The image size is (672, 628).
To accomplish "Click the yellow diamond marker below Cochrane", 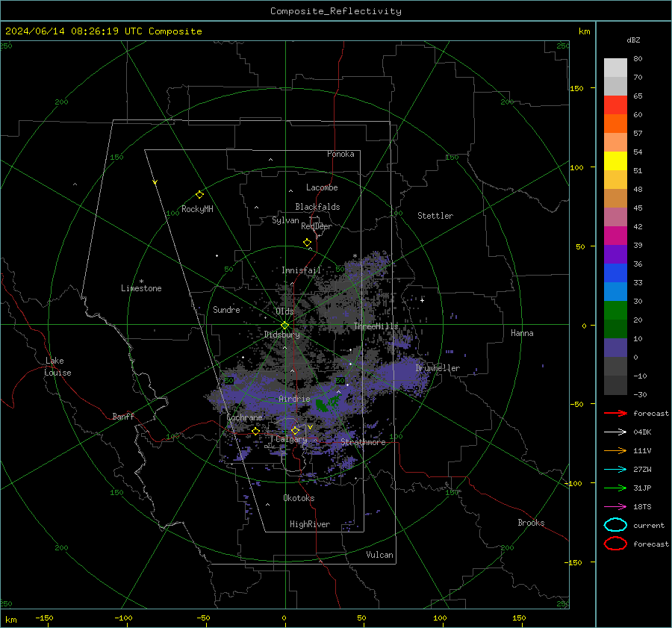I will [256, 431].
